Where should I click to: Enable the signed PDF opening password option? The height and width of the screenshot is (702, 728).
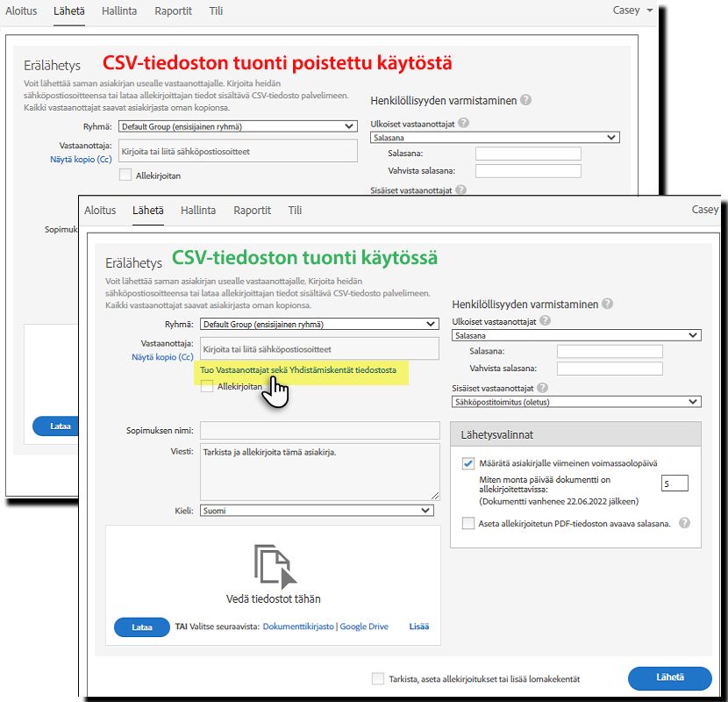[468, 522]
